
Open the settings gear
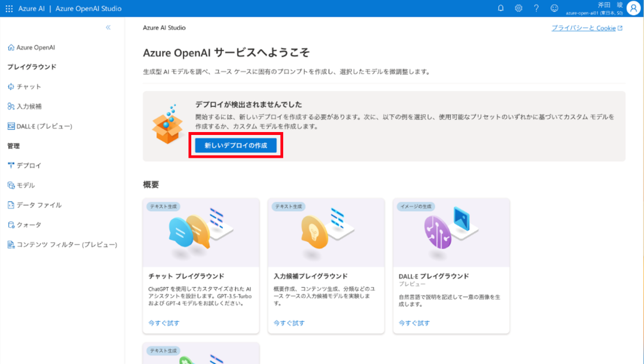(x=519, y=8)
